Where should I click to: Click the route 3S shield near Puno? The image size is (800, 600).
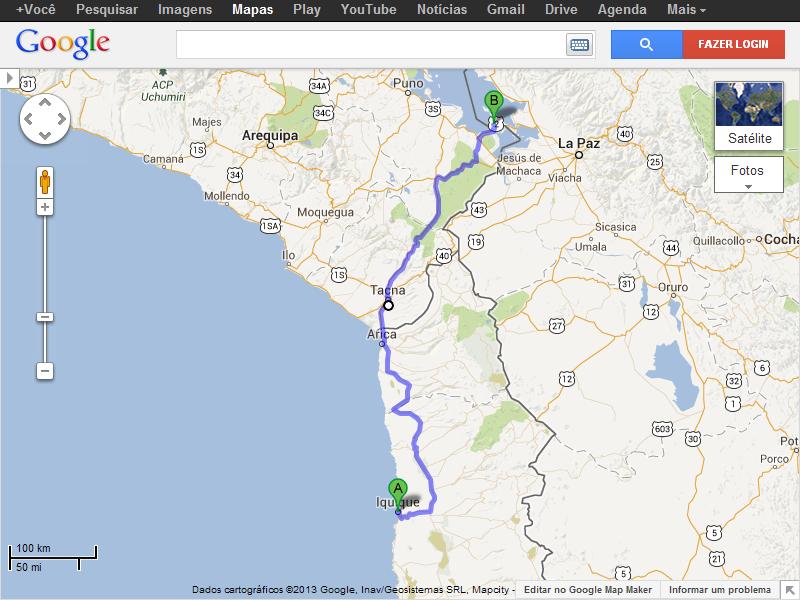click(x=433, y=109)
